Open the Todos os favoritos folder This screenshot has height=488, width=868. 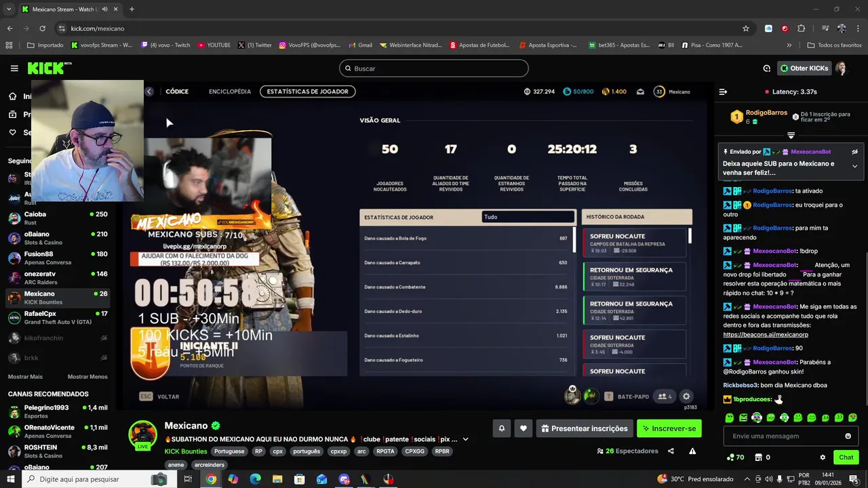point(834,45)
